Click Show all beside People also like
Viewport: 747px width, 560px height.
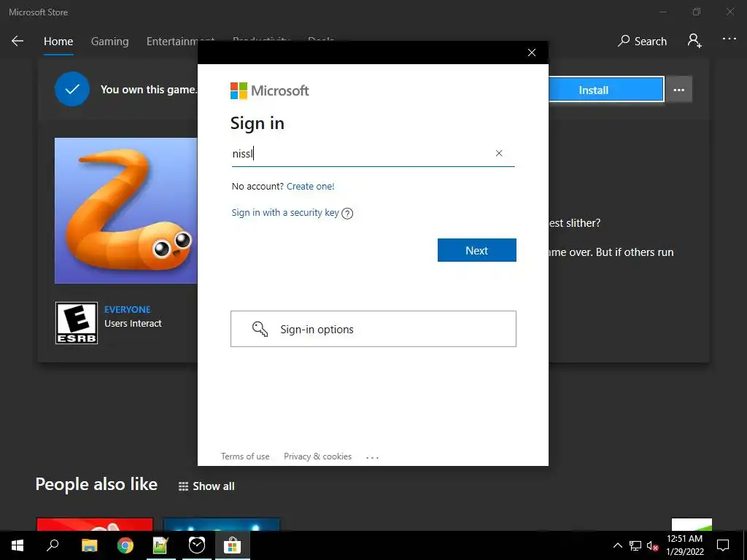206,486
